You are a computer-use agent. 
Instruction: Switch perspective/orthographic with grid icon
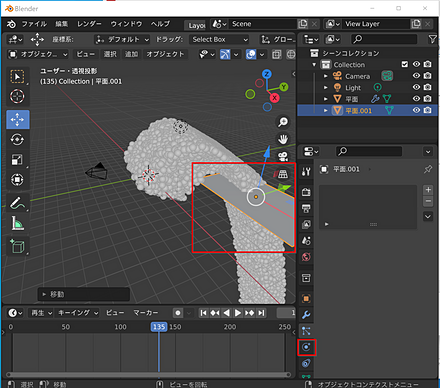283,174
